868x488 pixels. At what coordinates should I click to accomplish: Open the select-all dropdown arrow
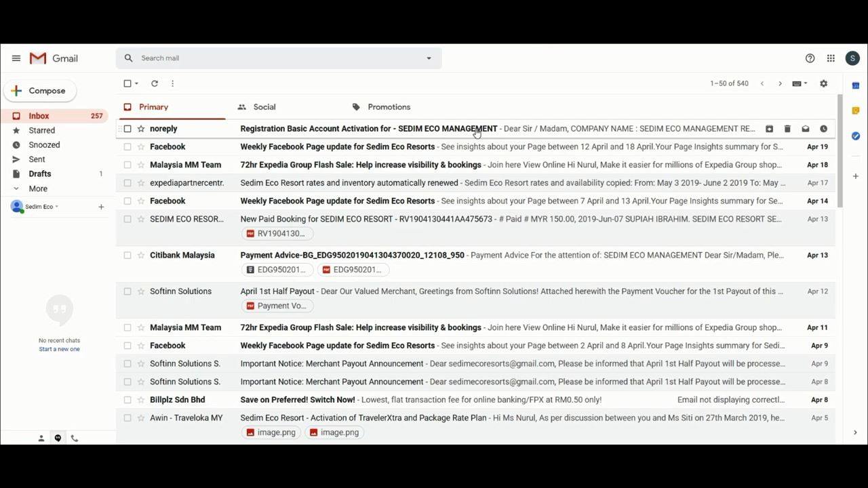tap(137, 83)
